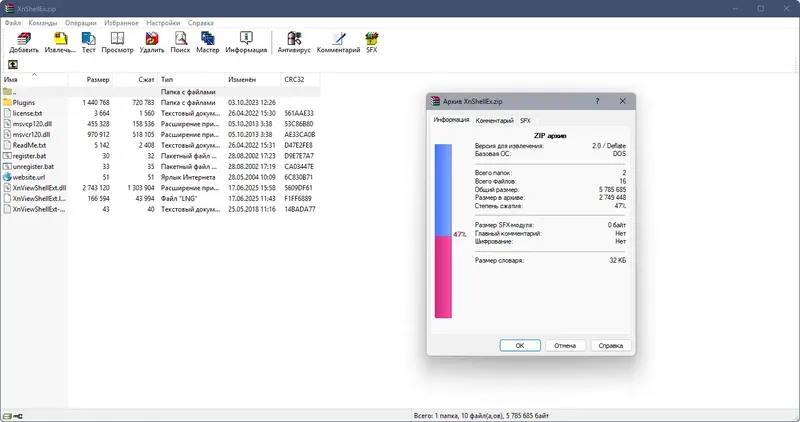Viewport: 800px width, 422px height.
Task: Click the date 03.10.2023 12:26
Action: click(x=252, y=103)
